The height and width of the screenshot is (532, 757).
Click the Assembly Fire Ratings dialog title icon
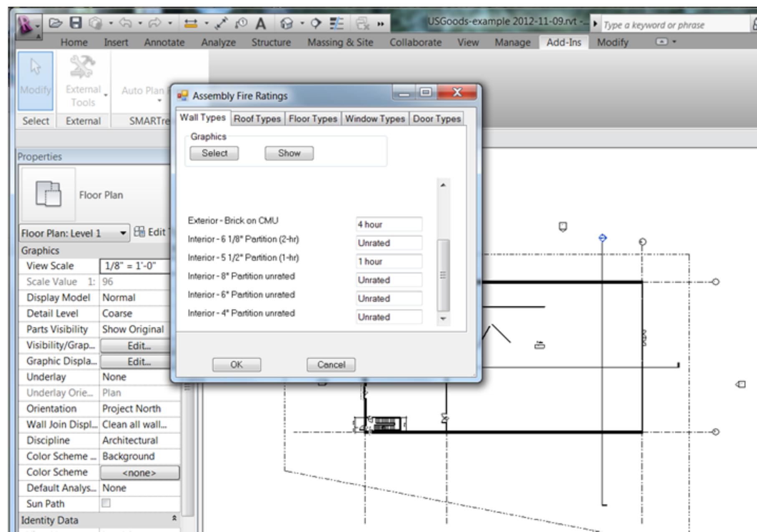pyautogui.click(x=182, y=96)
